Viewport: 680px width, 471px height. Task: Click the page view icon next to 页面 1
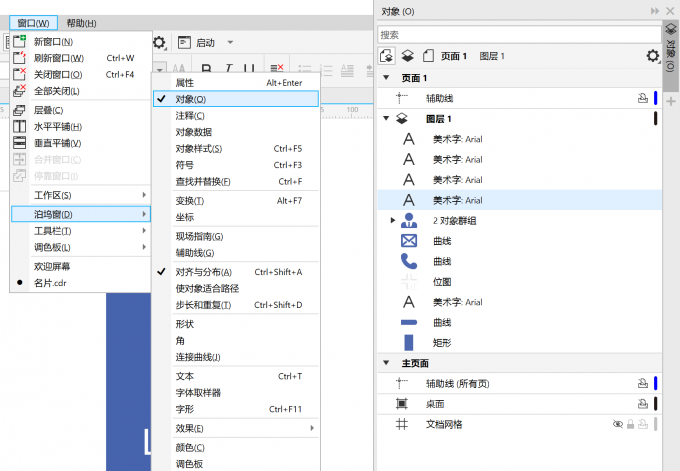pos(428,56)
